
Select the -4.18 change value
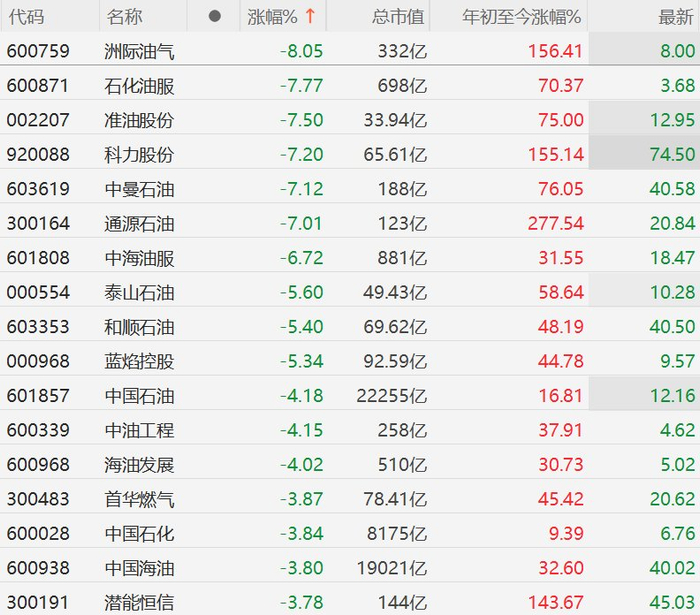301,396
